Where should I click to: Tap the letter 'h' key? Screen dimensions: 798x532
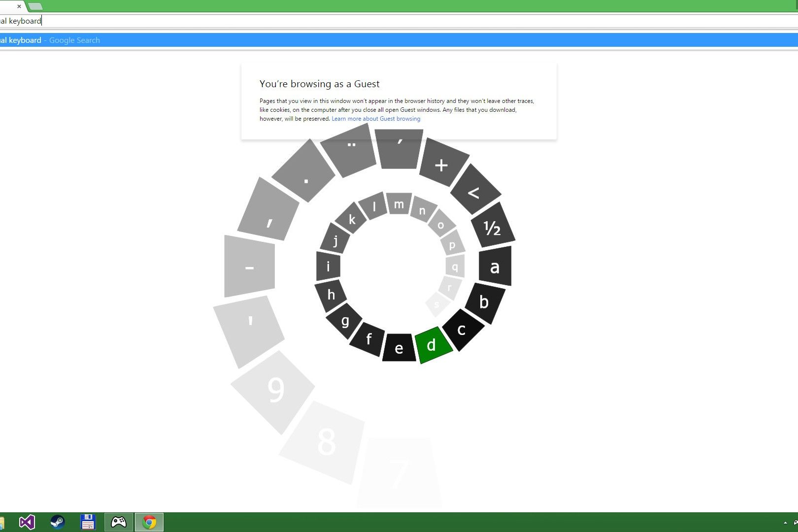[331, 295]
